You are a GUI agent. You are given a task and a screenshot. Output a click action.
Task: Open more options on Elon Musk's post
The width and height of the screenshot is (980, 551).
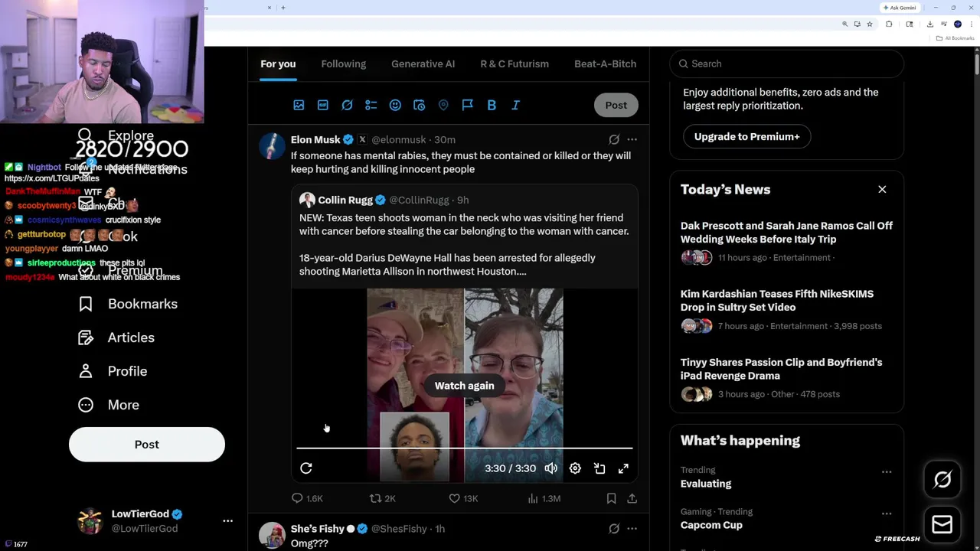[x=632, y=139]
